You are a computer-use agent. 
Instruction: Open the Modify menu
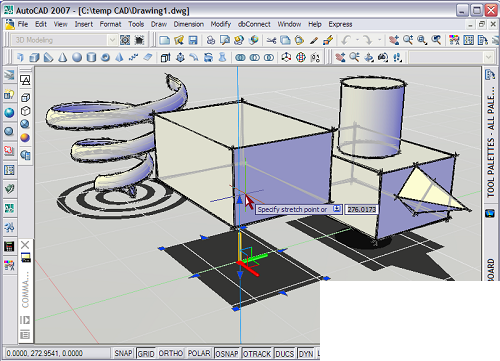(221, 24)
